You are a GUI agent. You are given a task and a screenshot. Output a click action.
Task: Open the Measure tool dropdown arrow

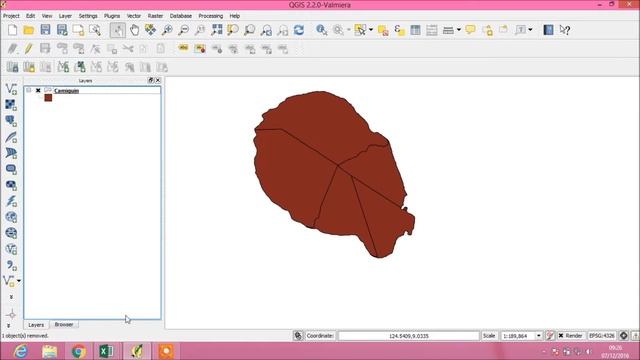pyautogui.click(x=459, y=30)
